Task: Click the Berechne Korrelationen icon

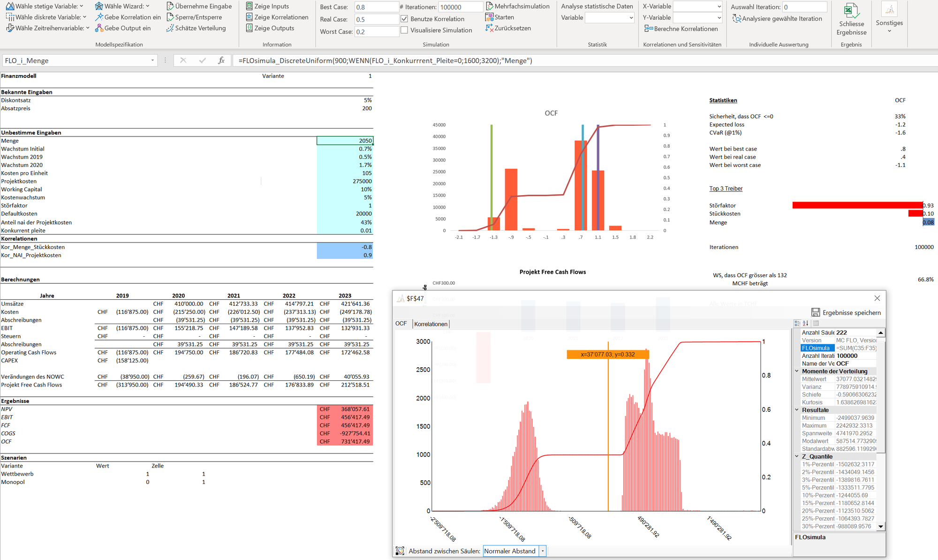Action: 649,29
